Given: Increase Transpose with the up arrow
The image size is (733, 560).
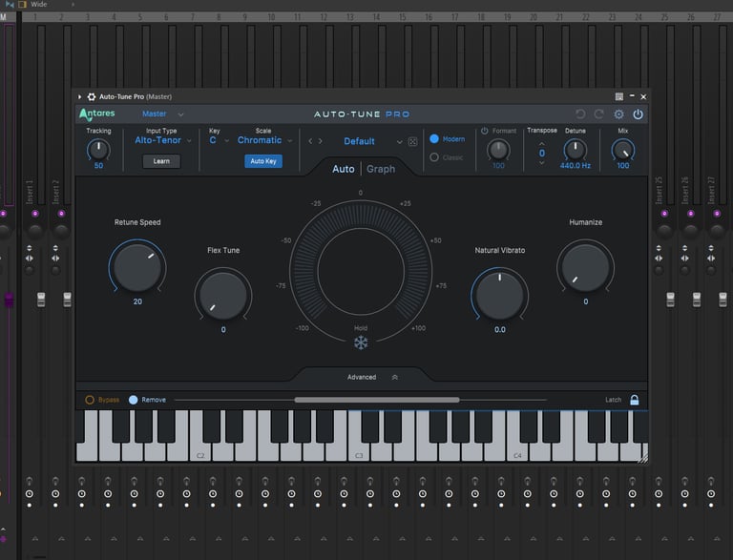Looking at the screenshot, I should coord(542,143).
